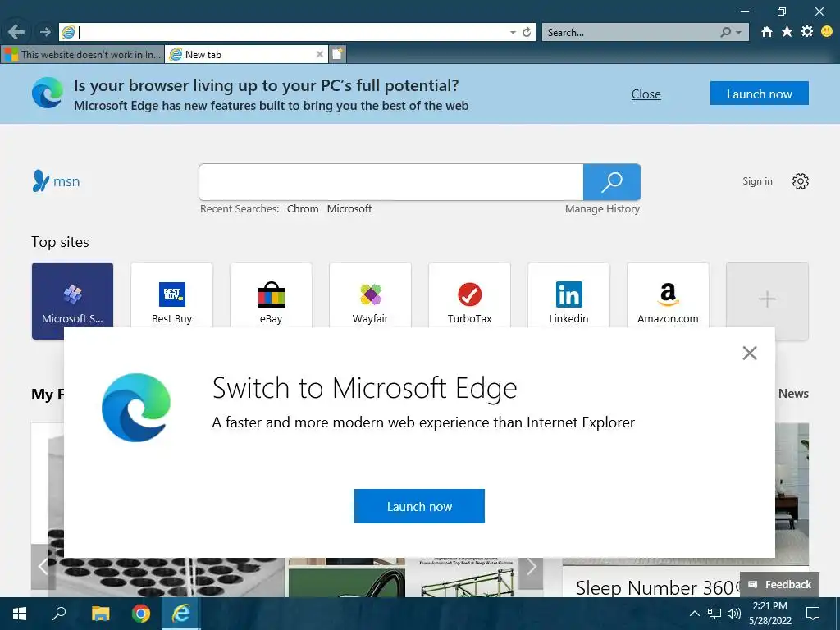Open the Best Buy top site tile

click(x=171, y=297)
